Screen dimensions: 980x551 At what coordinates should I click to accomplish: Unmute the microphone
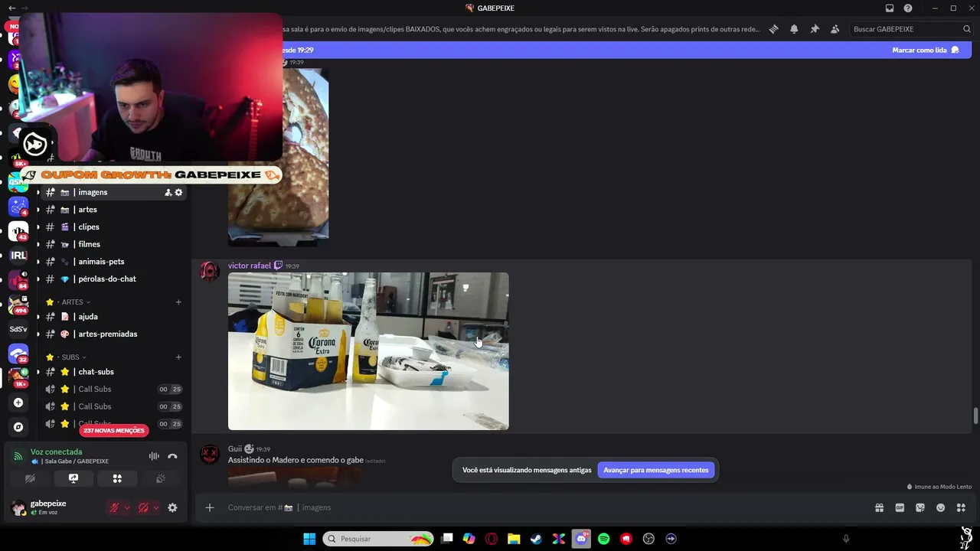click(114, 507)
